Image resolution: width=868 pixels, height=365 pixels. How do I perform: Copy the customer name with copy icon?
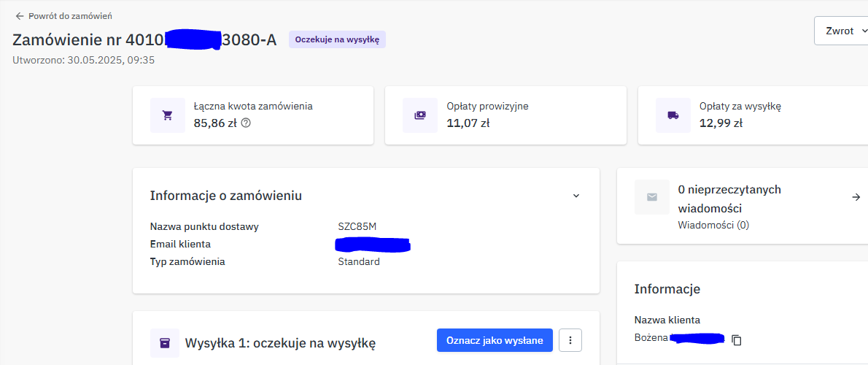point(737,339)
